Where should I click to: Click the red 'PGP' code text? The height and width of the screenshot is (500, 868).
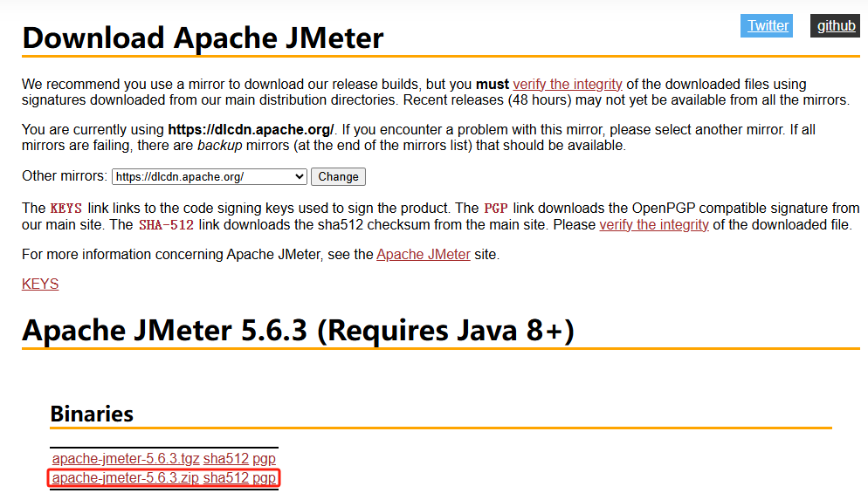pyautogui.click(x=495, y=209)
